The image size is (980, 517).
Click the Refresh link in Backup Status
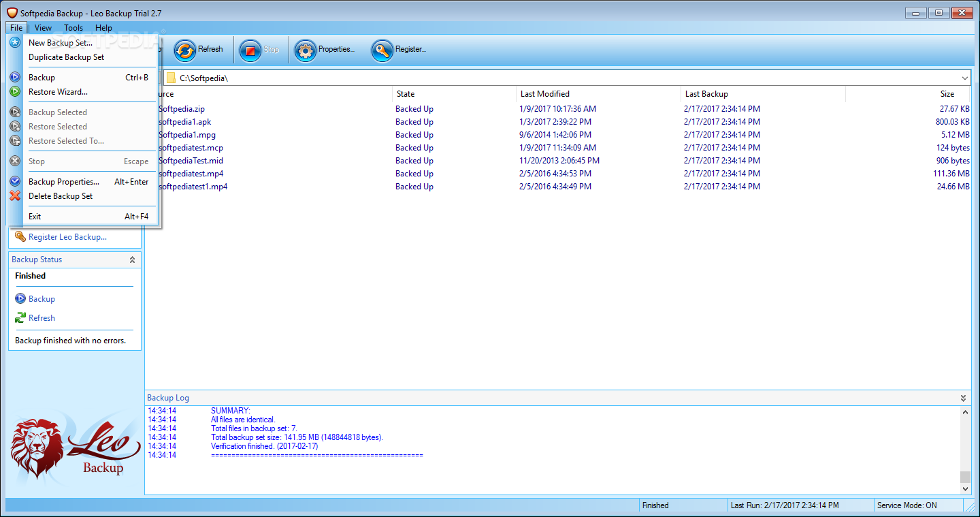click(42, 318)
